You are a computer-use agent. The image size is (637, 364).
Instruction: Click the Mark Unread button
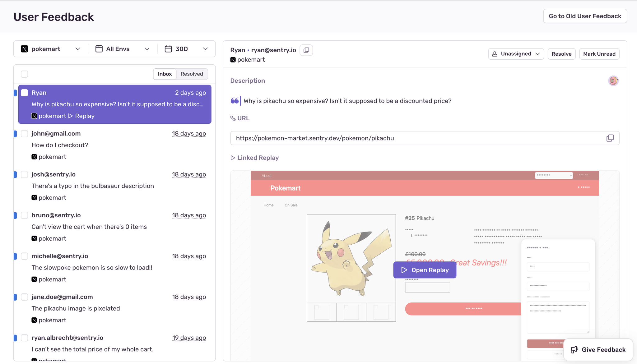click(x=599, y=54)
